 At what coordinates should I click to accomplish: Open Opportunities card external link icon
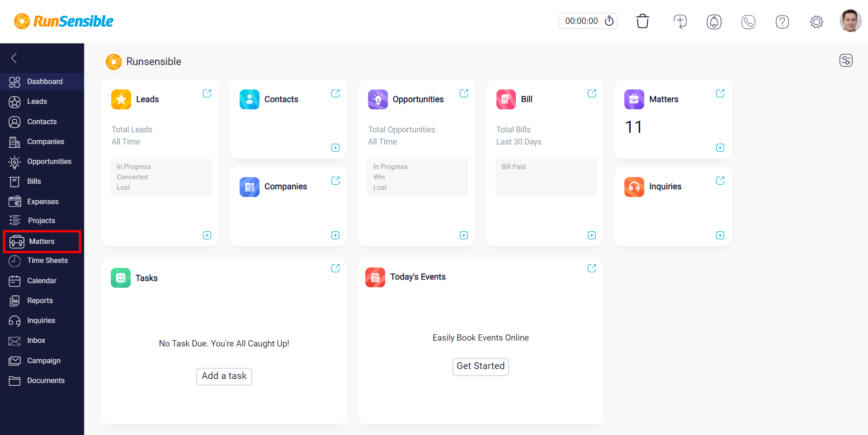464,94
